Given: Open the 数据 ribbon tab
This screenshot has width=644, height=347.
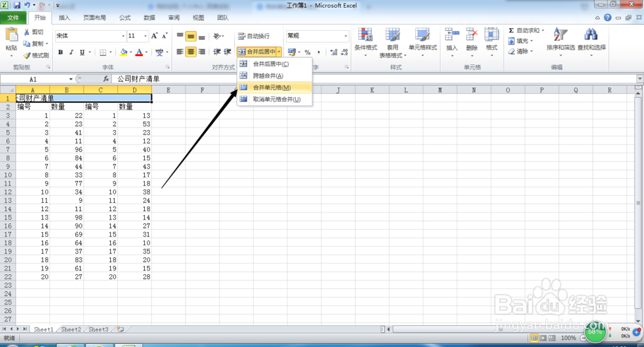Looking at the screenshot, I should click(x=149, y=17).
